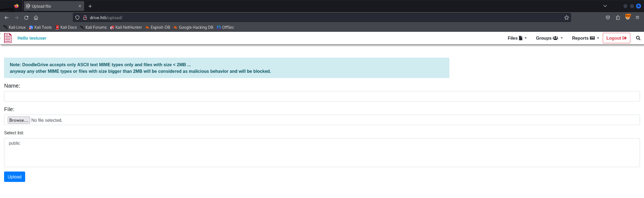The image size is (644, 198).
Task: Open a new tab with plus button
Action: pos(90,6)
